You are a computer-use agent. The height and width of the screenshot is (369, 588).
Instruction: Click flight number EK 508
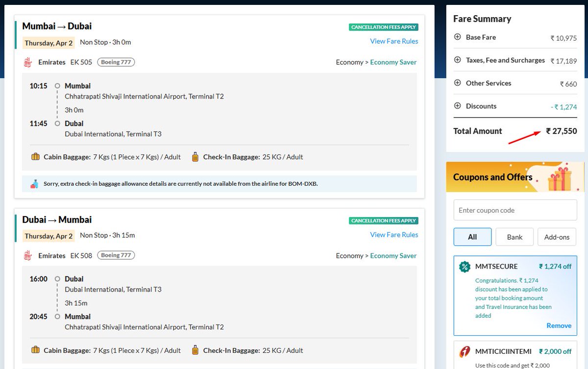coord(81,256)
